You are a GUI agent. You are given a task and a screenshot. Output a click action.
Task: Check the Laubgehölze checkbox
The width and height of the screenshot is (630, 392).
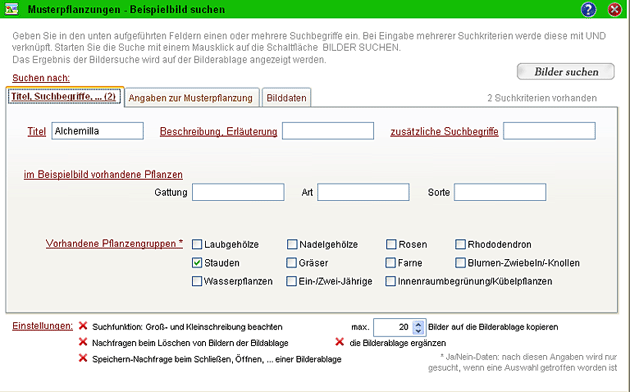coord(197,244)
